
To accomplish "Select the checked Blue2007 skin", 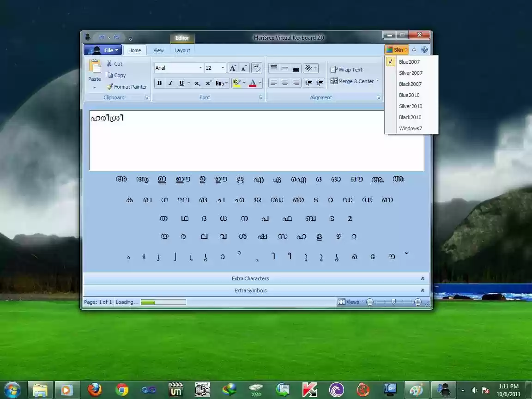I will tap(409, 61).
